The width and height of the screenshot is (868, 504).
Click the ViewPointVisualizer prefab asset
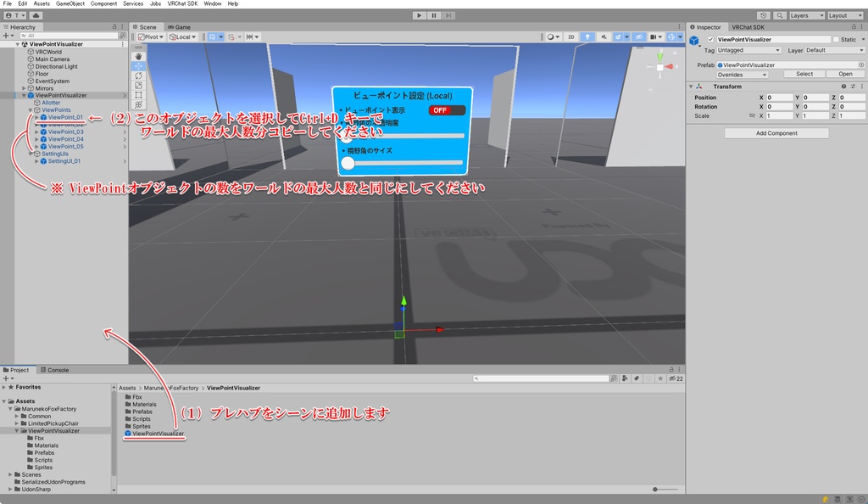[153, 434]
